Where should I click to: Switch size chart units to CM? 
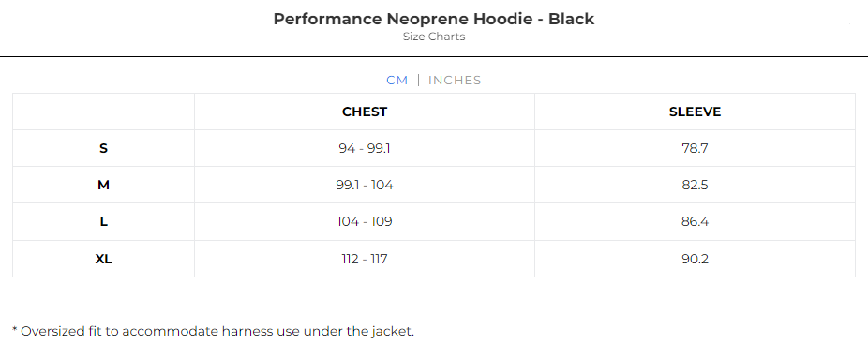pyautogui.click(x=397, y=81)
